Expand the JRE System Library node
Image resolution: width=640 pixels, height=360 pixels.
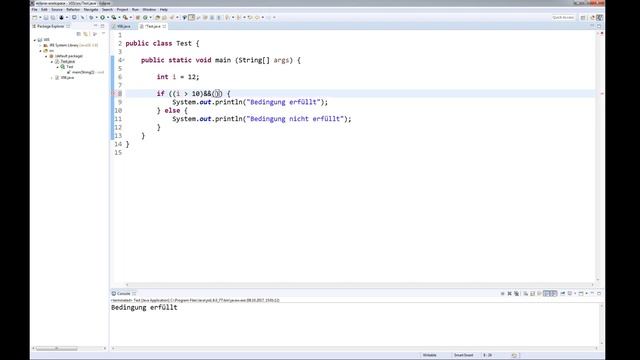click(x=40, y=45)
